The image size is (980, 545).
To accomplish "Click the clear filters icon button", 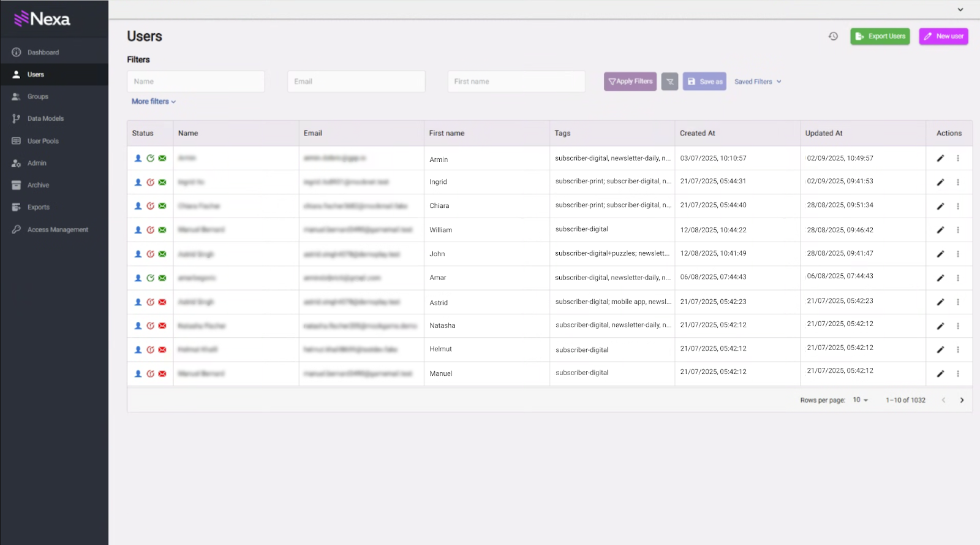I will click(x=669, y=82).
